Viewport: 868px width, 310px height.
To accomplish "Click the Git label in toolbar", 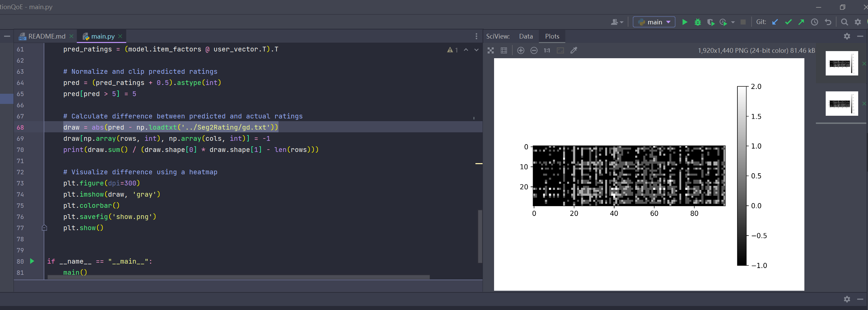I will click(761, 22).
